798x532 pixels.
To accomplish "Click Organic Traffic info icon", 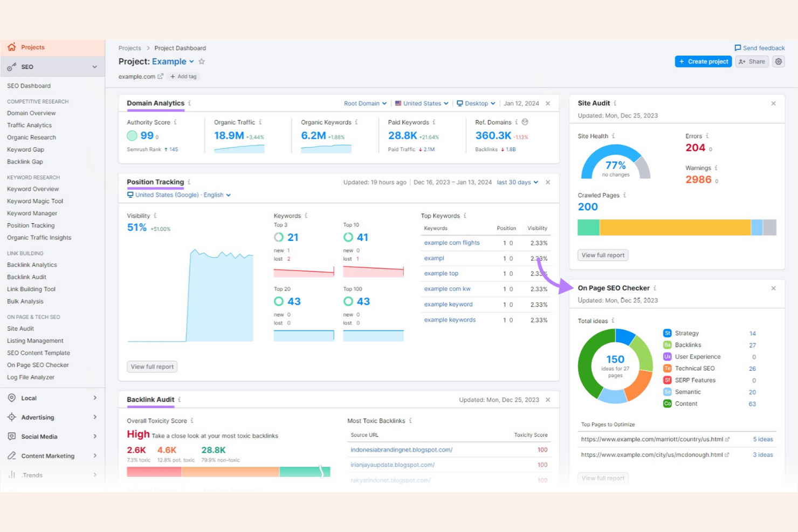I will pos(260,122).
